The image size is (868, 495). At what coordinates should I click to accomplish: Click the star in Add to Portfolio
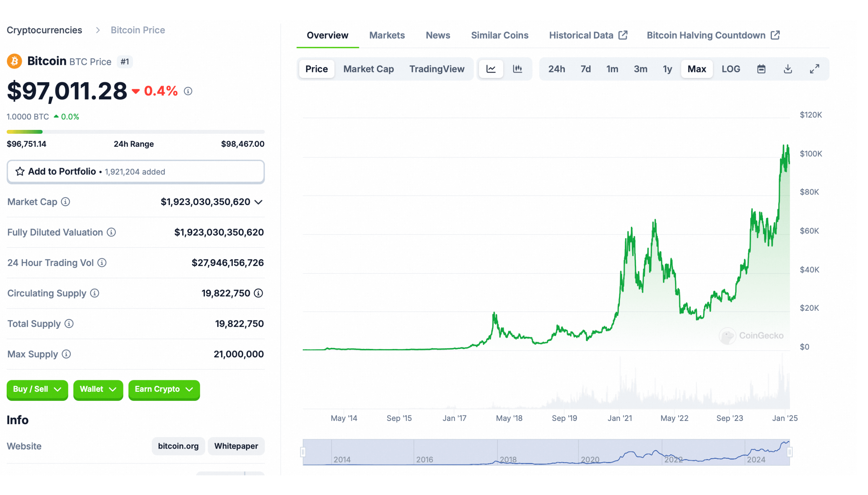[20, 172]
